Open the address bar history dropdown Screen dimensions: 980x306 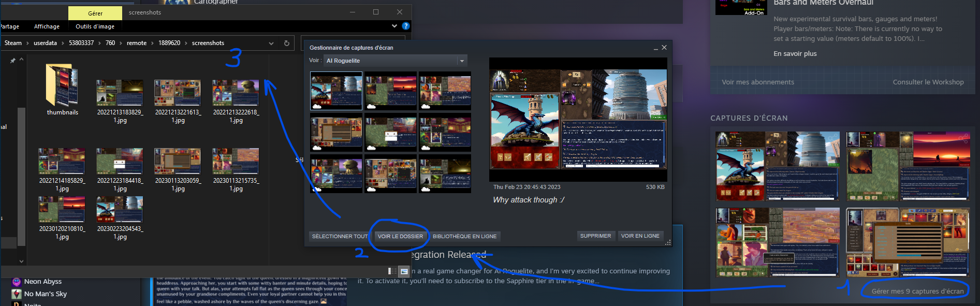pyautogui.click(x=271, y=43)
